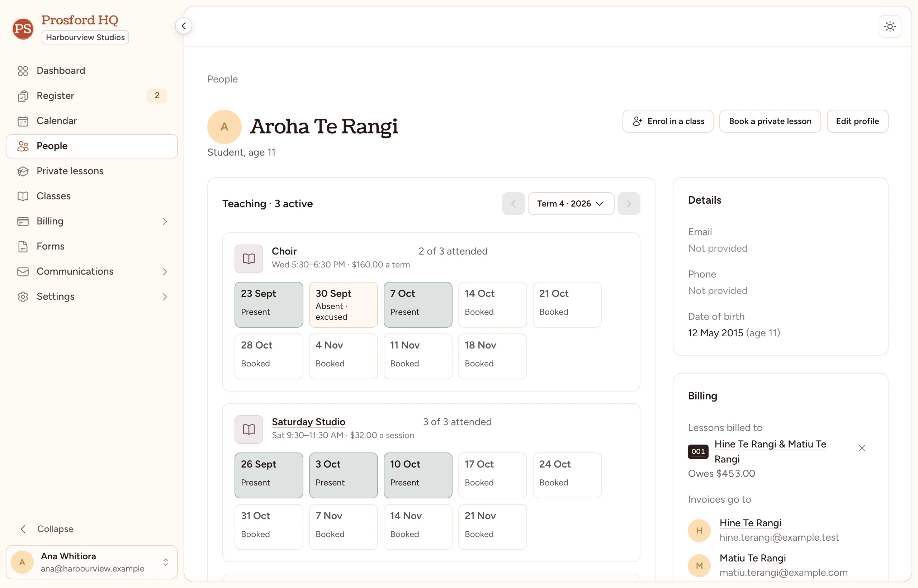Select 26 Sept Present session

click(269, 475)
